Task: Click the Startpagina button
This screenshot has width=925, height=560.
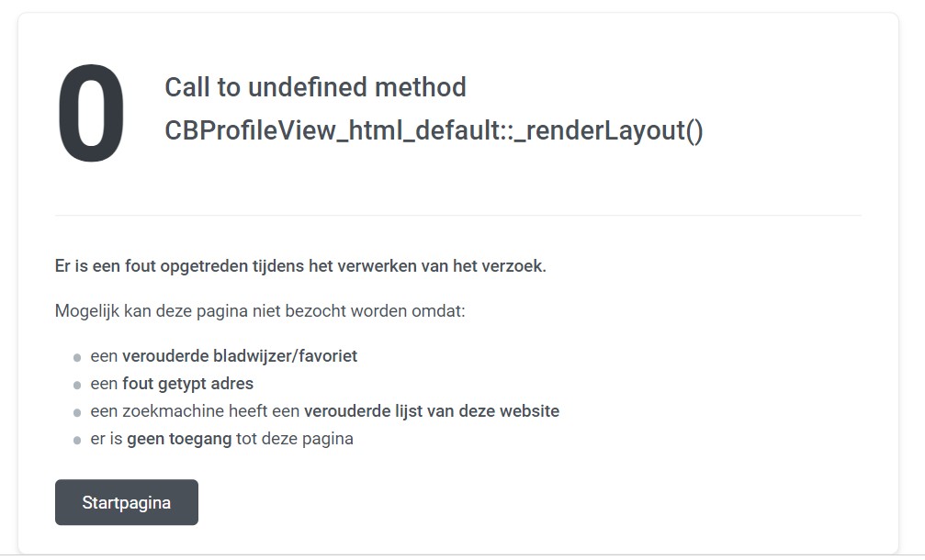Action: (126, 502)
